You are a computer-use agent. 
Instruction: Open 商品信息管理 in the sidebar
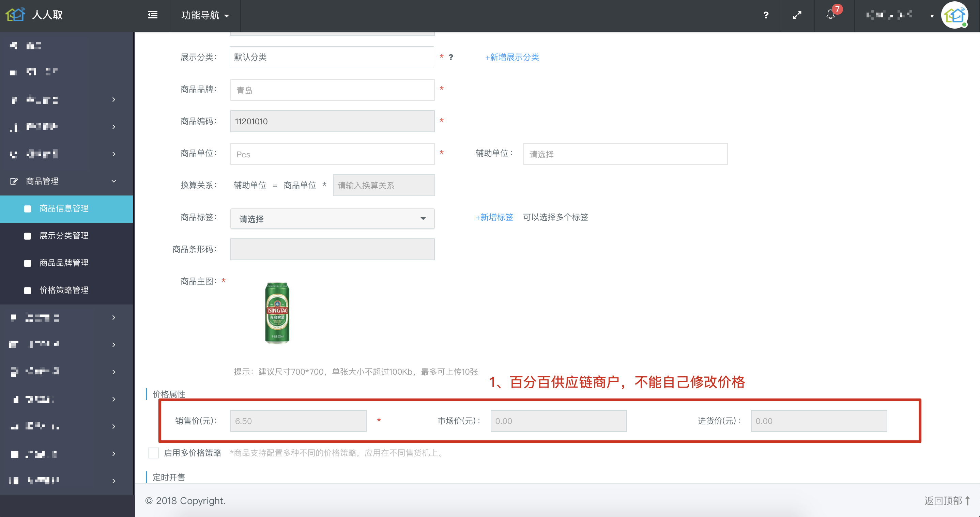coord(66,209)
